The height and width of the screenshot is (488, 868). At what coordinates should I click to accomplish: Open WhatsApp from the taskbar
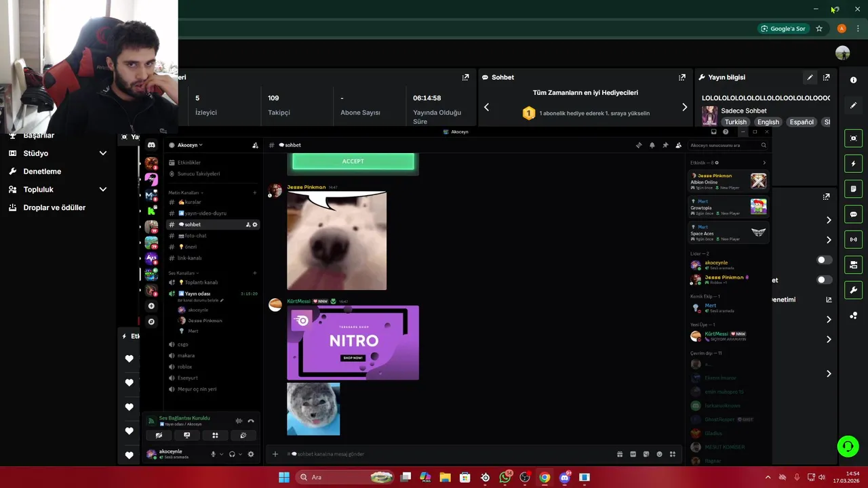[505, 477]
